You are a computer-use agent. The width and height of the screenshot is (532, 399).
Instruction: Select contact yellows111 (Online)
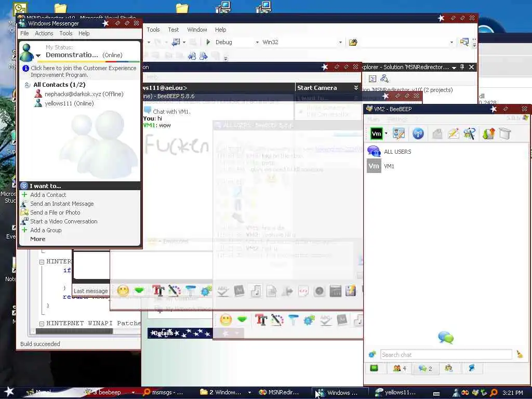64,103
